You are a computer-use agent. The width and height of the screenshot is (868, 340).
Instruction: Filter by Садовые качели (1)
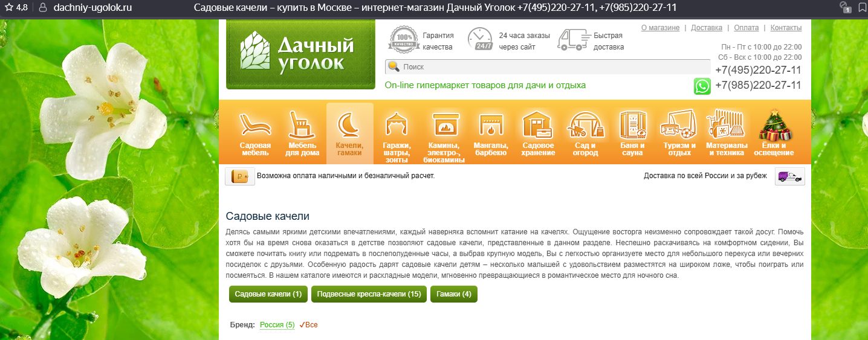pyautogui.click(x=268, y=295)
